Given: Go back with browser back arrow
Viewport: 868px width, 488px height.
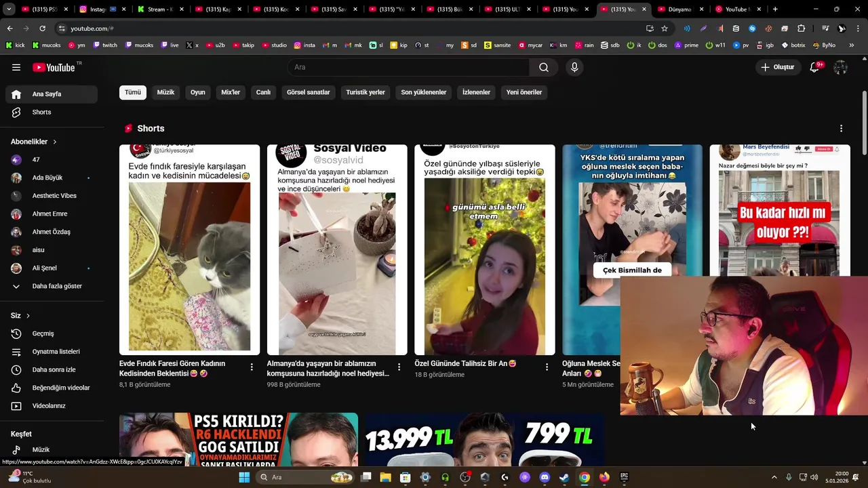Looking at the screenshot, I should [9, 28].
